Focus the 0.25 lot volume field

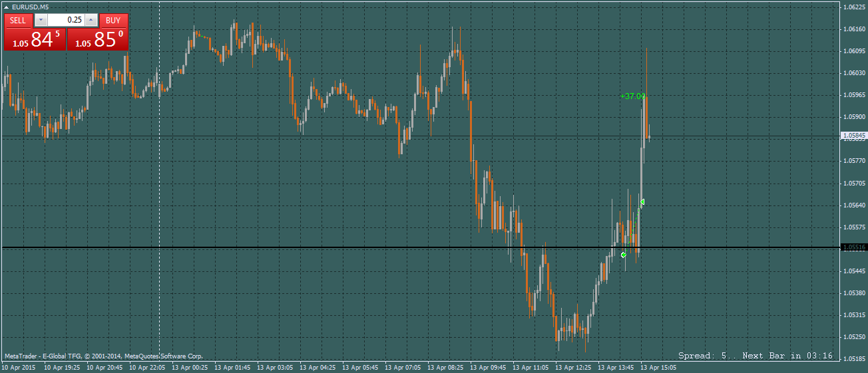tap(66, 20)
